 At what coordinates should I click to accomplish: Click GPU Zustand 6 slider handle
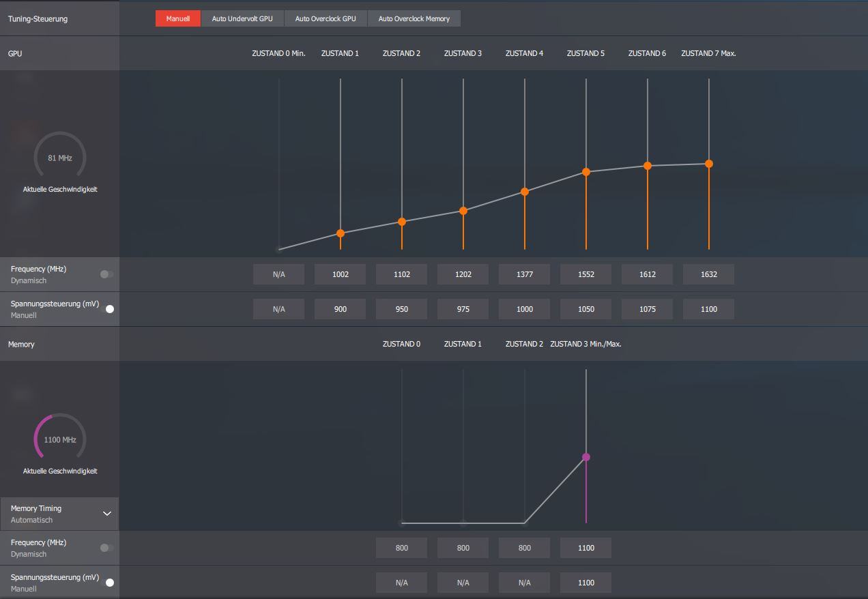648,166
